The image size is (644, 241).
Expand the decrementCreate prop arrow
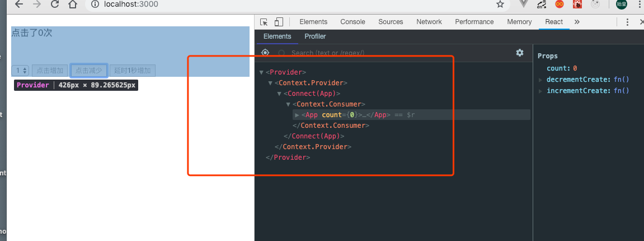pyautogui.click(x=541, y=80)
